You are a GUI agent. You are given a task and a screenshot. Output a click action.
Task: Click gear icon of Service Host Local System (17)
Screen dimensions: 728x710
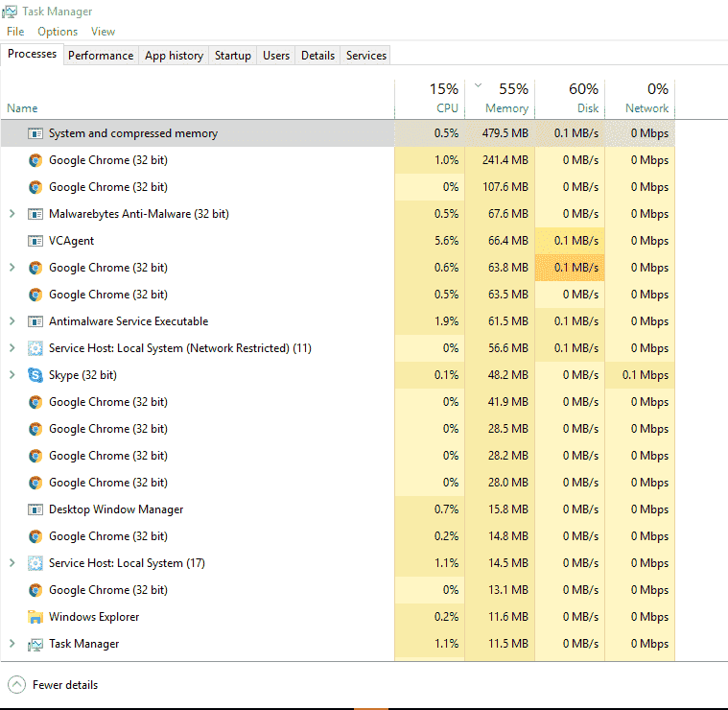[35, 563]
